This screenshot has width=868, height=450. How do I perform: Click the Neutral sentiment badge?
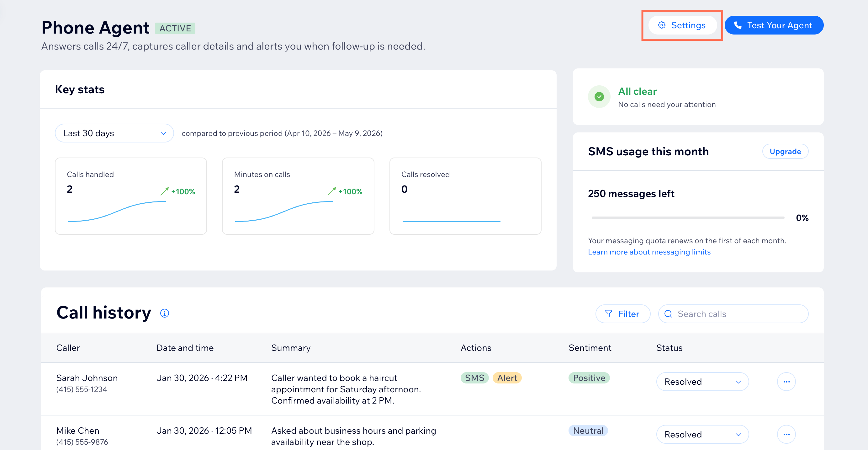(588, 431)
